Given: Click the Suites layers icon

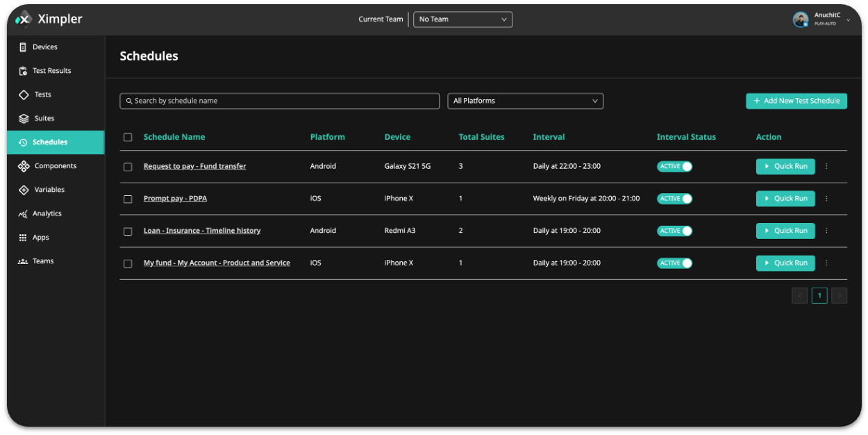Looking at the screenshot, I should coord(24,118).
